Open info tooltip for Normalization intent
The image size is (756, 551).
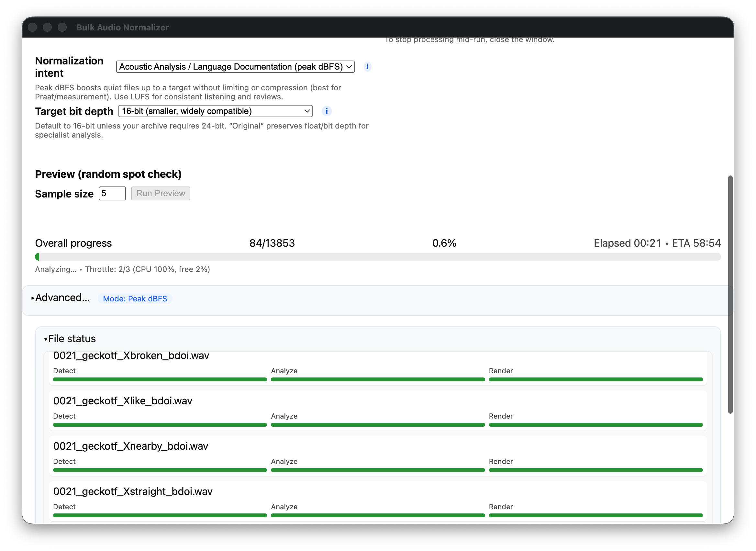click(367, 67)
